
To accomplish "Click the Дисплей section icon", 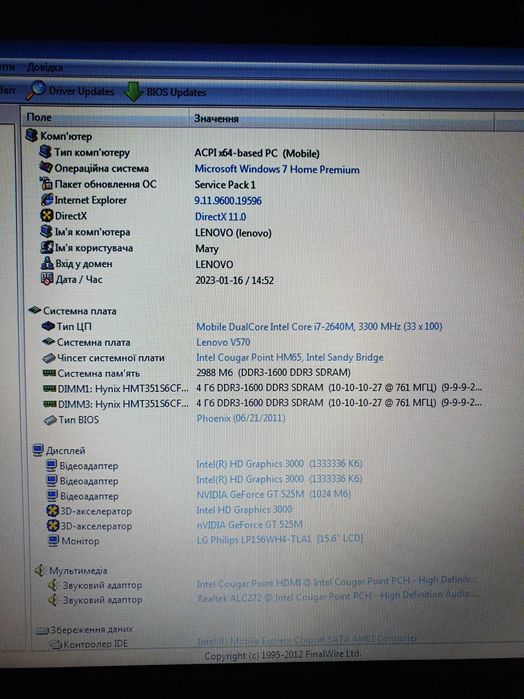I will pyautogui.click(x=38, y=450).
